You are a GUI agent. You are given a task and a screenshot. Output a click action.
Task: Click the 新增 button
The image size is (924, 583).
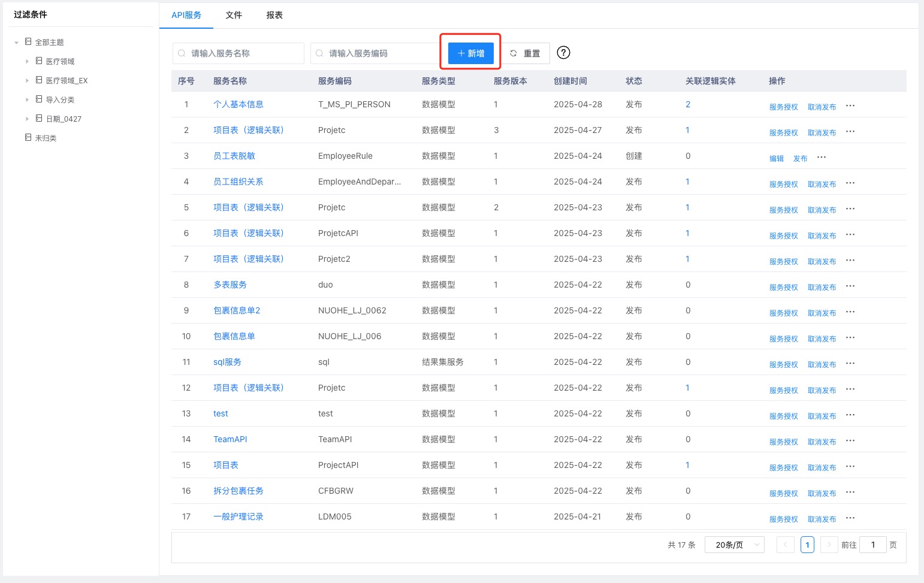471,53
